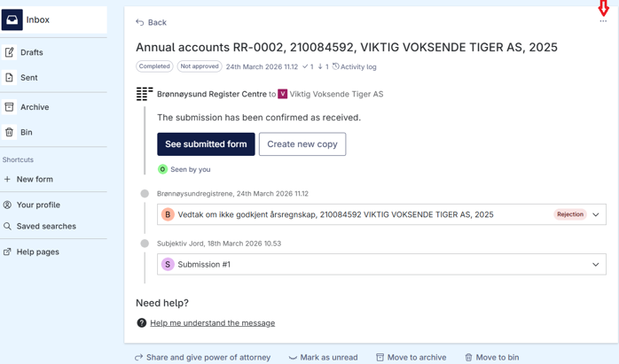Open the Activity log
The image size is (619, 364).
[x=354, y=66]
